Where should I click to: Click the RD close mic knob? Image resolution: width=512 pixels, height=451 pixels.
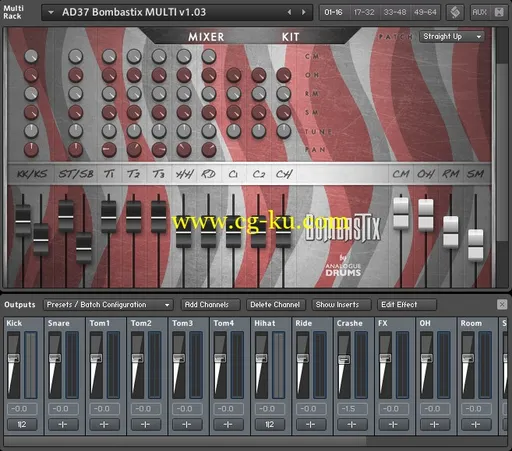[x=209, y=56]
